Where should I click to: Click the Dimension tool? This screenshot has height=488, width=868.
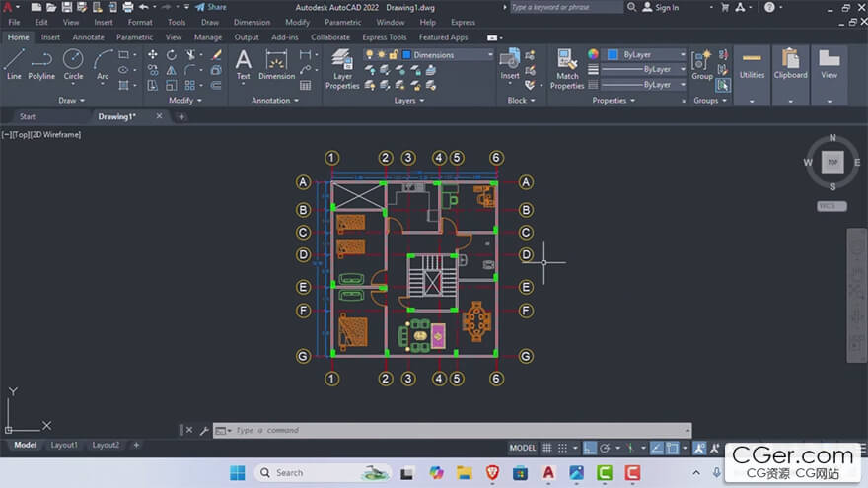click(x=276, y=64)
